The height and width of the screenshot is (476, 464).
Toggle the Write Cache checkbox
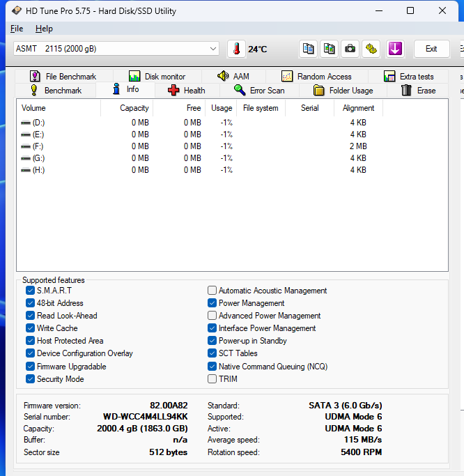31,328
